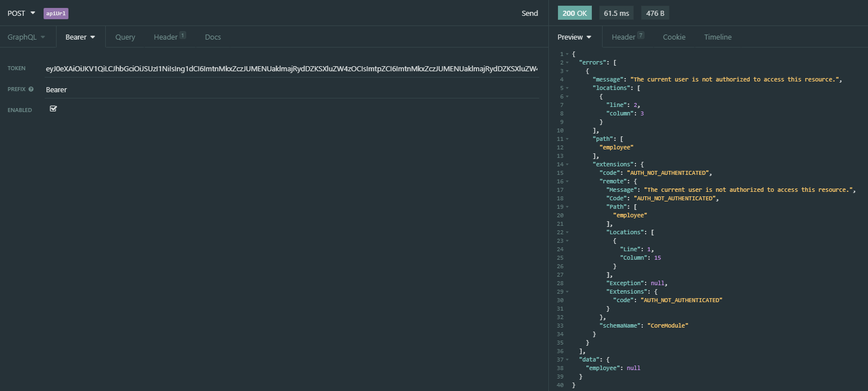Click the apiUrl environment variable tag

point(55,12)
